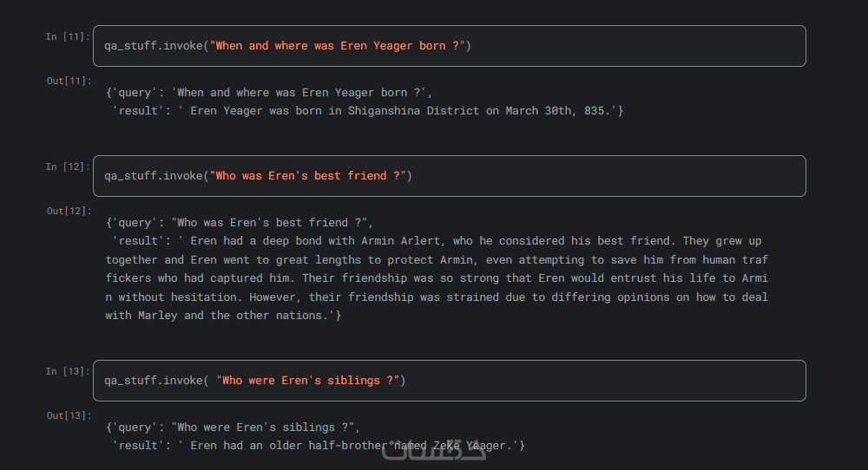Click qa_stuff.invoke in cell 12
868x470 pixels.
click(153, 176)
